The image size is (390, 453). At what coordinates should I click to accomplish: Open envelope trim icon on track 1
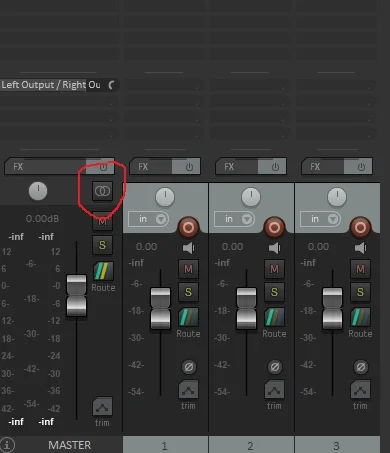(188, 389)
